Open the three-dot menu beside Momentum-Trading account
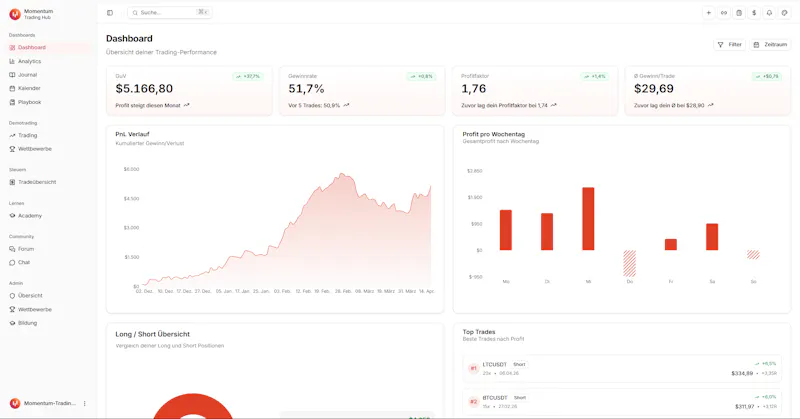The image size is (800, 419). click(85, 403)
